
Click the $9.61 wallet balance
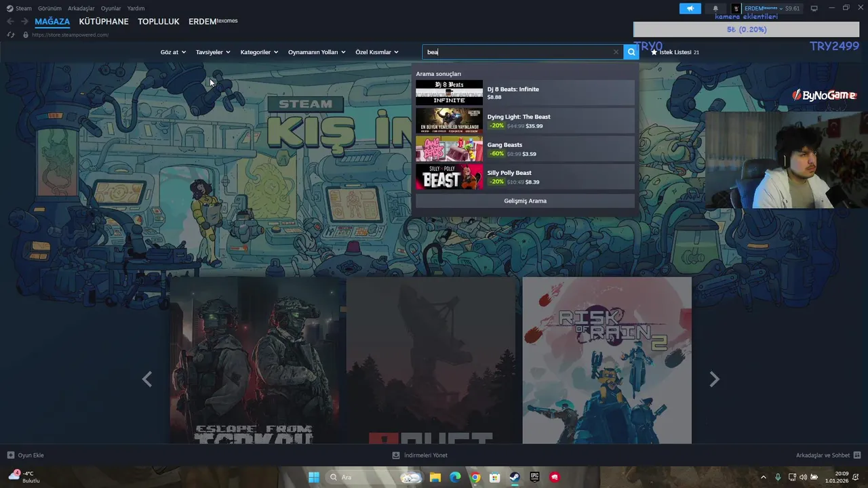[x=792, y=8]
